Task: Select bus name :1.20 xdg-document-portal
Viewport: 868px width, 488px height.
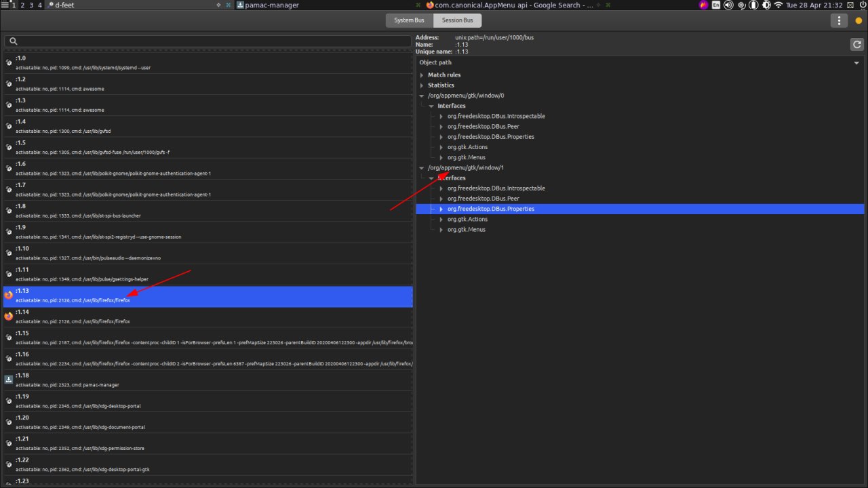Action: point(208,422)
